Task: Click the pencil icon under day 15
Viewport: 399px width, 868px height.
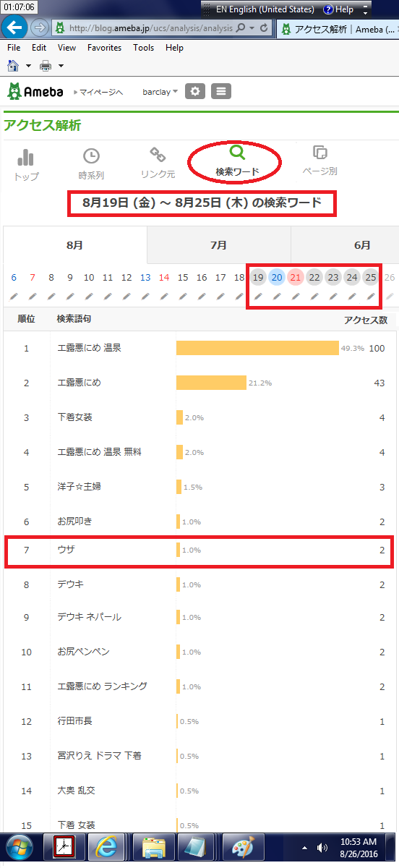Action: 183,297
